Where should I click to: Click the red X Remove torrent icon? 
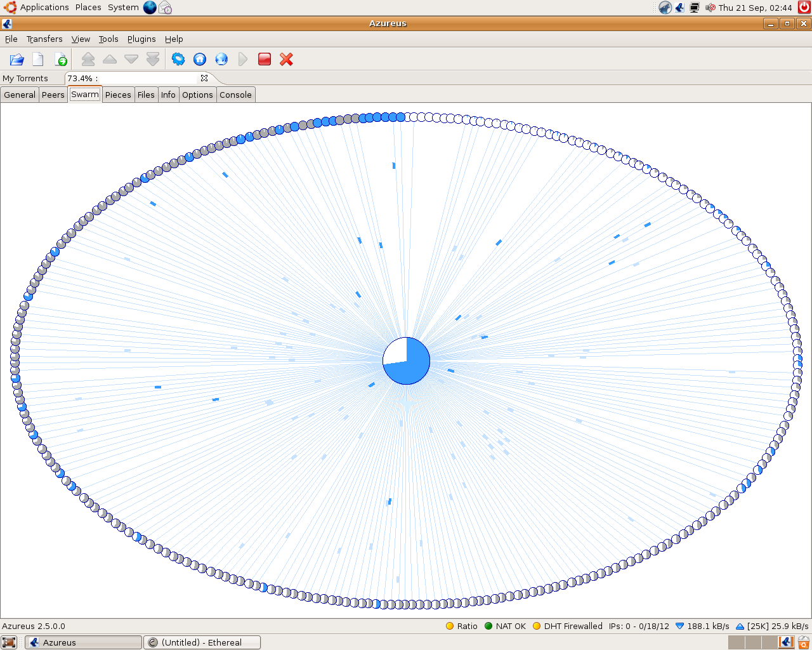[286, 60]
